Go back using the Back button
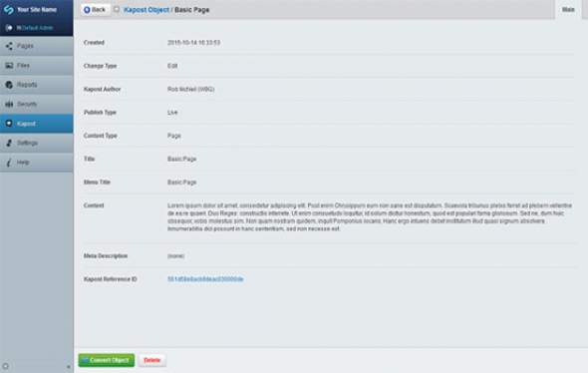The width and height of the screenshot is (588, 373). [96, 10]
